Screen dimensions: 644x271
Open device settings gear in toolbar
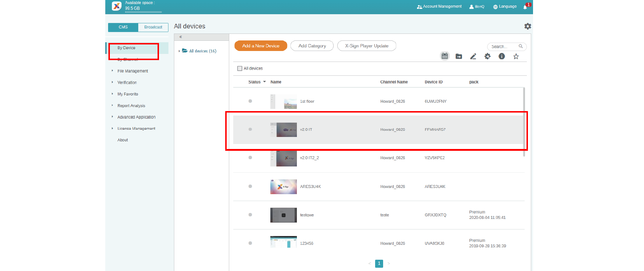[x=488, y=56]
